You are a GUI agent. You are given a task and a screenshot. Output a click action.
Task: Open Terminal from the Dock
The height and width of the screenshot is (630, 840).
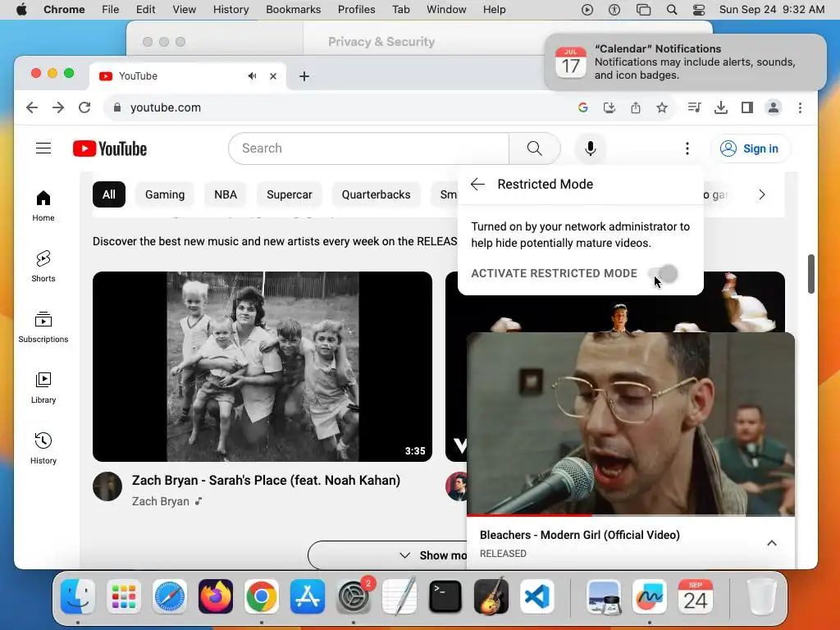[445, 596]
